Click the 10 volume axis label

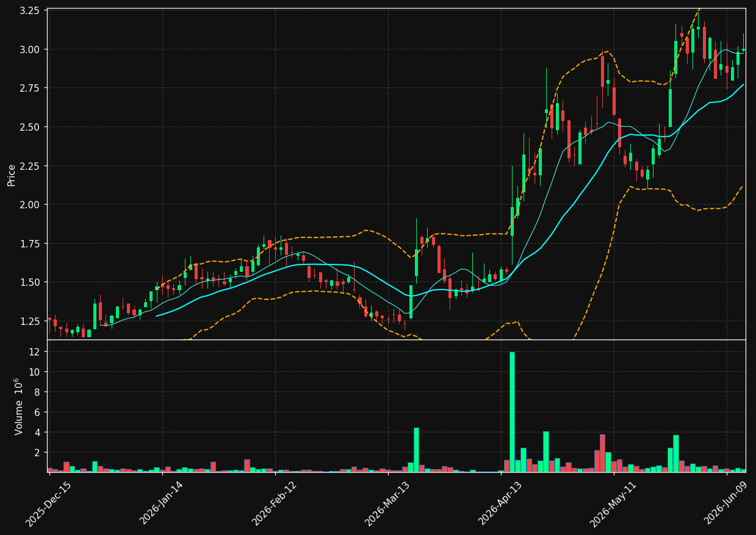[35, 372]
